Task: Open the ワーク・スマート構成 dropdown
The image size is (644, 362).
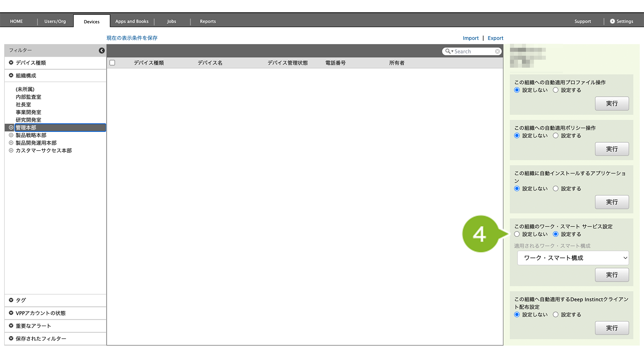Action: [x=573, y=258]
